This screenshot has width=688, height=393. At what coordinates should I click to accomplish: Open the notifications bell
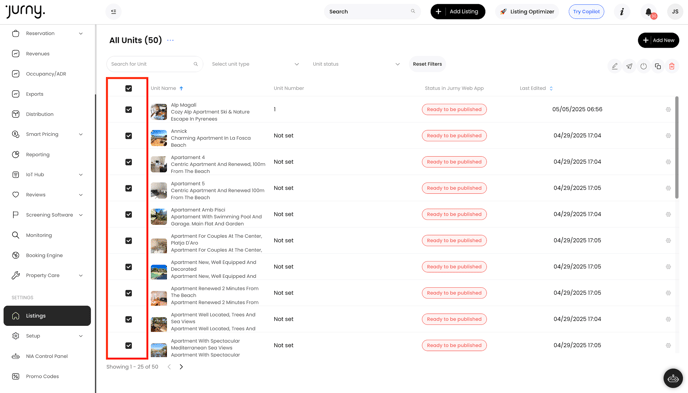[x=649, y=12]
